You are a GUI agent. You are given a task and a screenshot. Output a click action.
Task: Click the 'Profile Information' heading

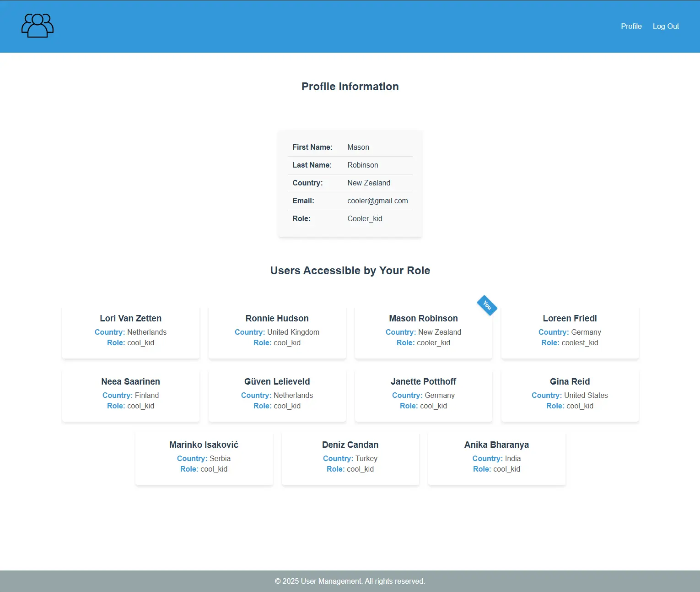350,87
